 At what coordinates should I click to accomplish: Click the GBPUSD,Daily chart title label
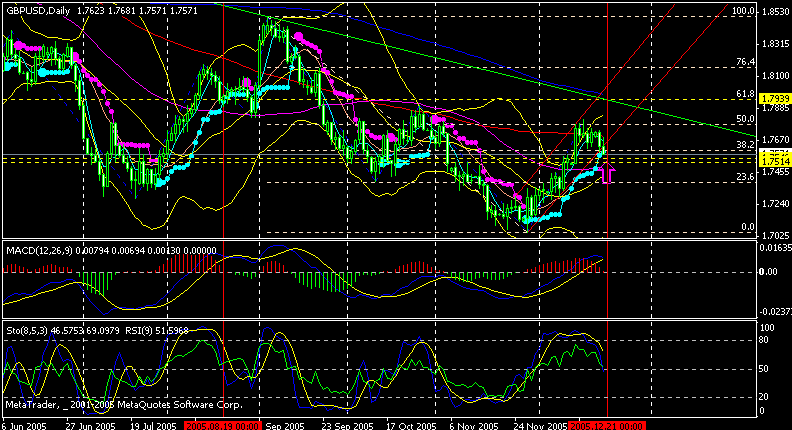38,11
